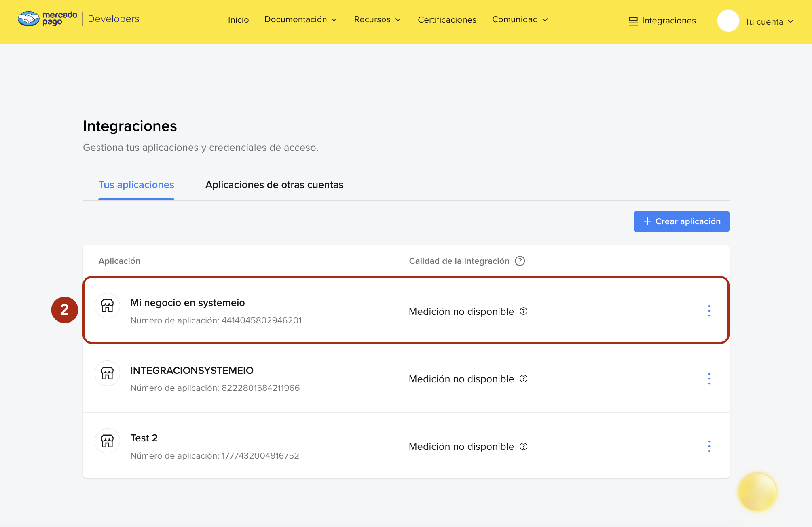812x527 pixels.
Task: Open three-dot menu for INTEGRACIONSYSTEMEIO
Action: coord(709,379)
